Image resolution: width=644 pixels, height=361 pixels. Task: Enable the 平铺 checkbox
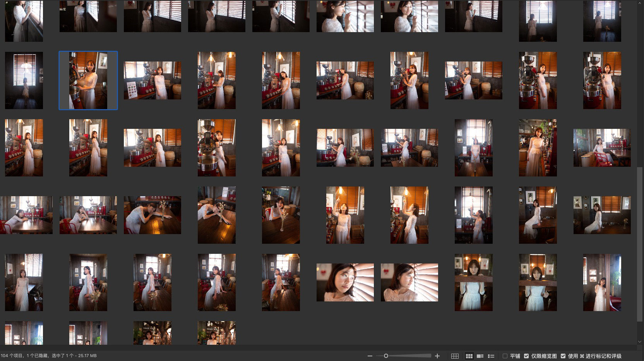[505, 356]
